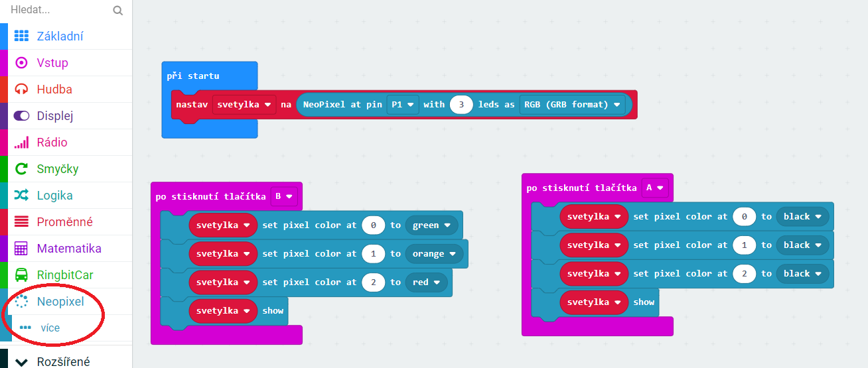Click the search magnifier icon
868x368 pixels.
[118, 11]
